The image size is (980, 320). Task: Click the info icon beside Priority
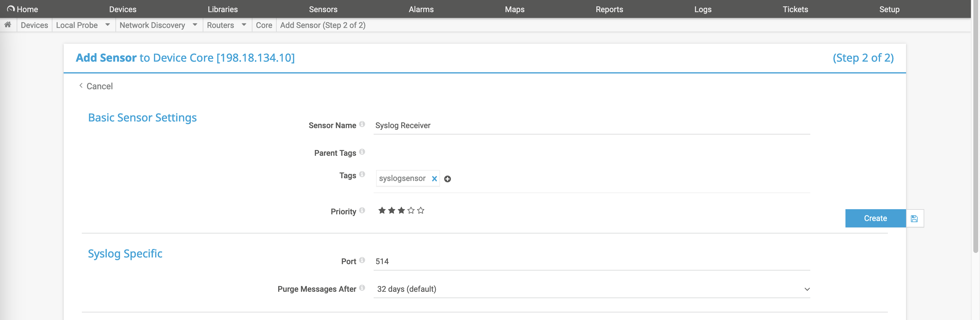(362, 210)
